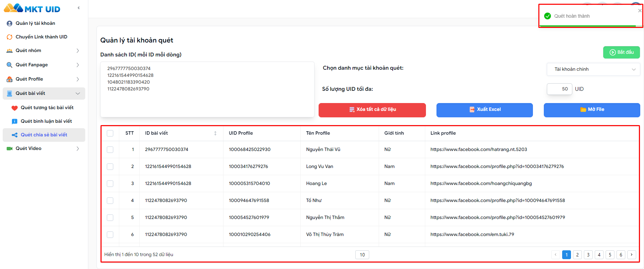
Task: Click the ID list text area
Action: pyautogui.click(x=207, y=89)
